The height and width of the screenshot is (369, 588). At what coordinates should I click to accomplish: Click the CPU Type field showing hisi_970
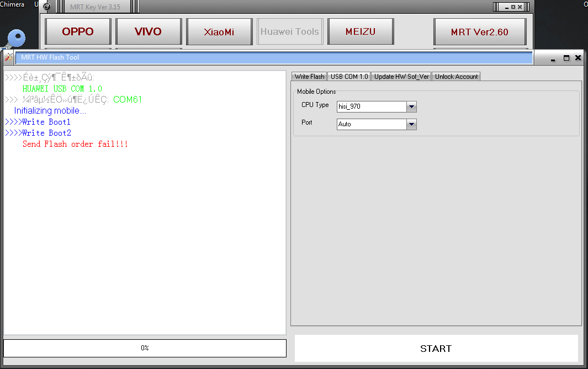(372, 107)
